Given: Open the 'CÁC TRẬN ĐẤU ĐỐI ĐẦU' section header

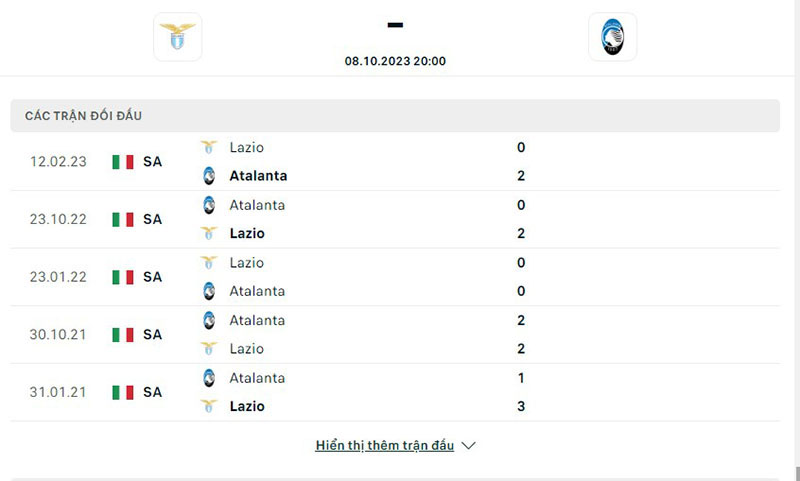Looking at the screenshot, I should 84,116.
